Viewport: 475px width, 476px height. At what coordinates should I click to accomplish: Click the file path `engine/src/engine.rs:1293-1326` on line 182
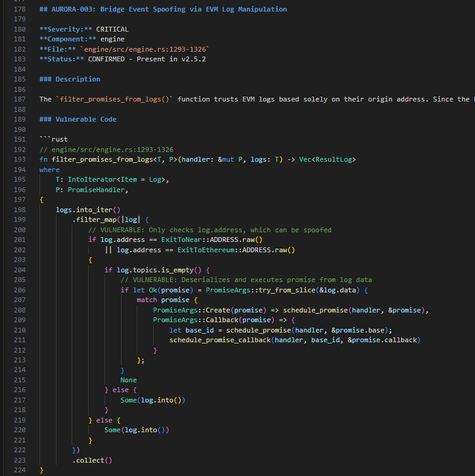click(145, 49)
